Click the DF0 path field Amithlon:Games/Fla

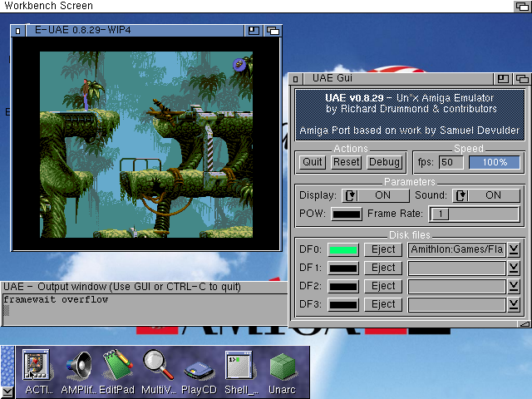[456, 249]
